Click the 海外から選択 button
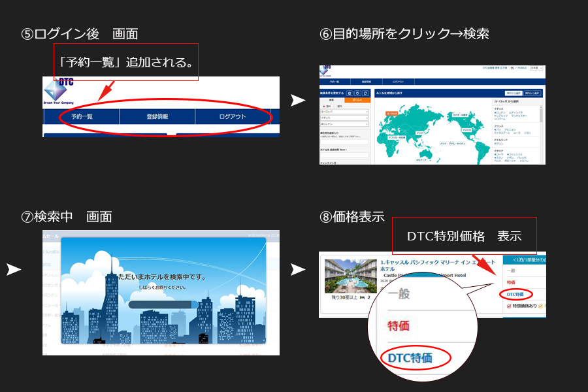Viewport: 588px width, 392px height. click(x=513, y=93)
